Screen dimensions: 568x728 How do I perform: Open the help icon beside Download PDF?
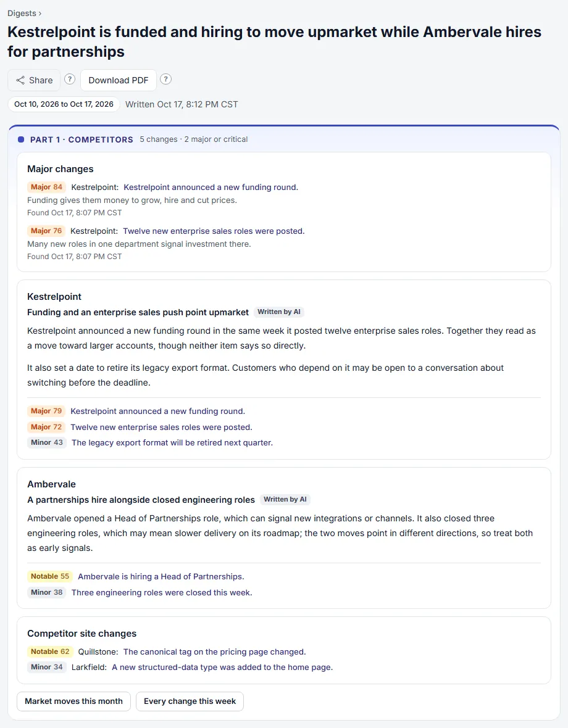pyautogui.click(x=165, y=80)
